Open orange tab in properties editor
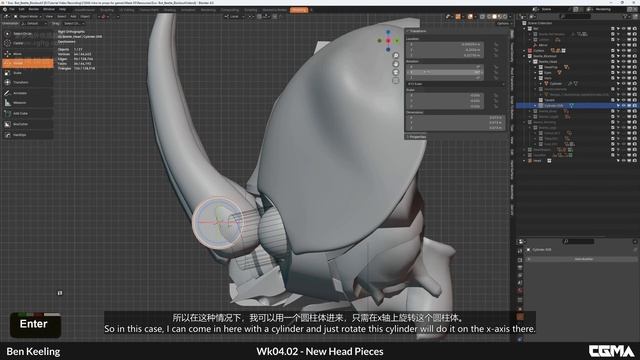 pyautogui.click(x=520, y=317)
